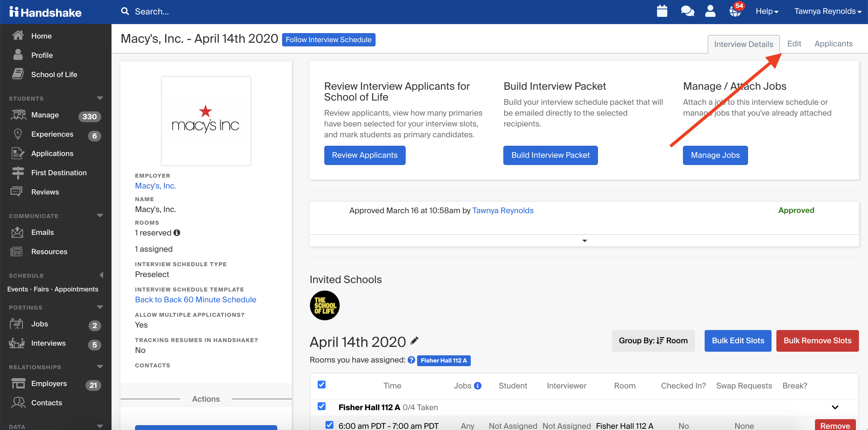Toggle the Fisher Hall 112 A room checkbox
This screenshot has height=430, width=868.
pos(322,406)
